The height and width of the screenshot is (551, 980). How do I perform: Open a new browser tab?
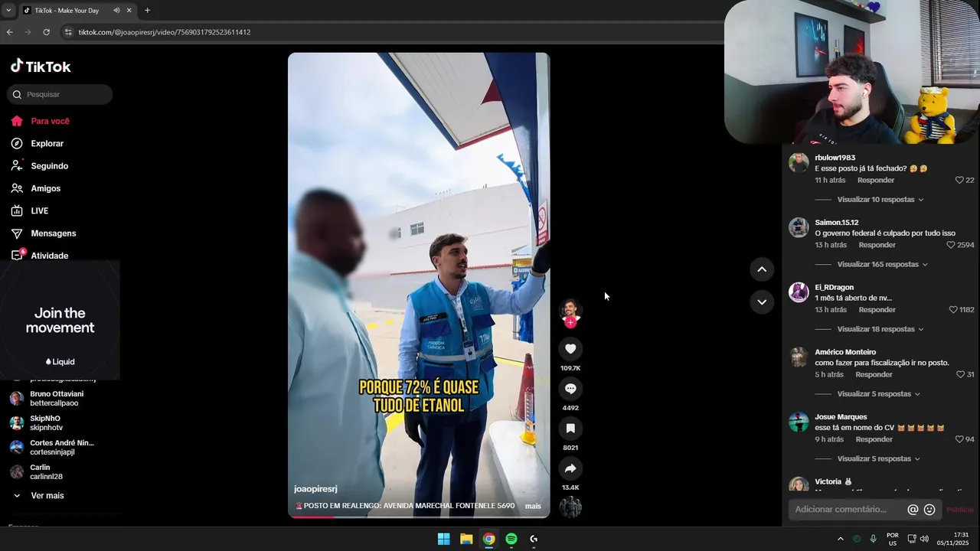[147, 11]
